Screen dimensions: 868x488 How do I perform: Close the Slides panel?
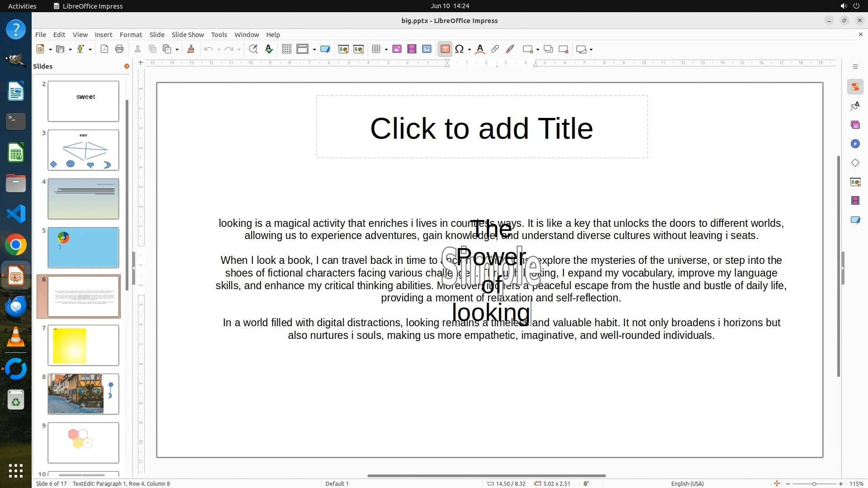pyautogui.click(x=127, y=66)
